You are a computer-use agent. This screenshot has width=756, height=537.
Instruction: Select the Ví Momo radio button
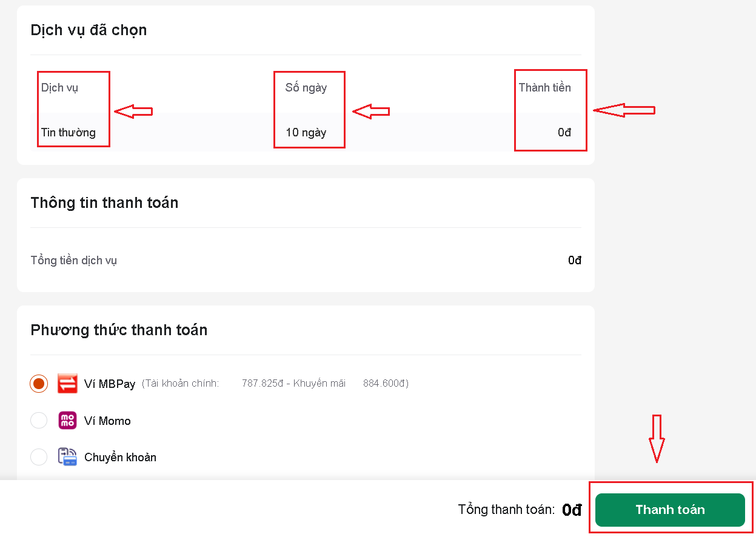coord(39,421)
